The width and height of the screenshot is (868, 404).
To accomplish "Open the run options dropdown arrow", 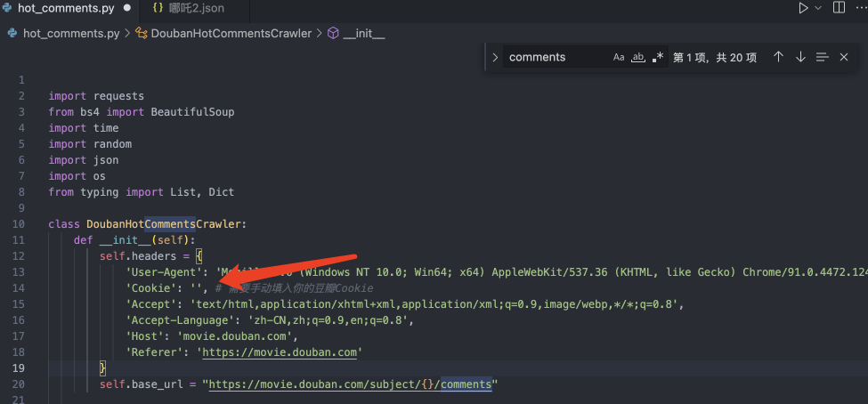I will (818, 8).
